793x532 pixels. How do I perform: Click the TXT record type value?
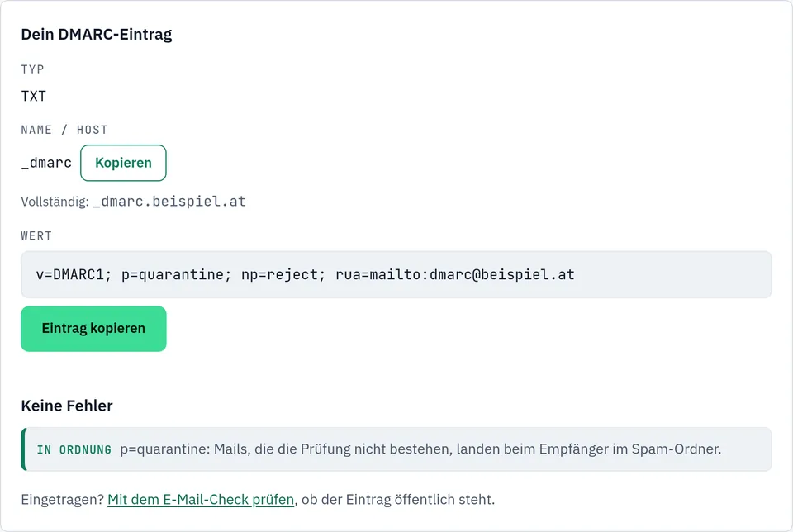pos(33,96)
